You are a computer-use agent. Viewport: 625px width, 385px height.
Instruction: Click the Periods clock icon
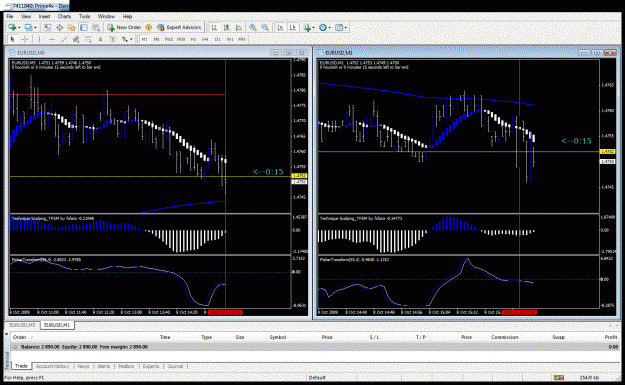323,27
